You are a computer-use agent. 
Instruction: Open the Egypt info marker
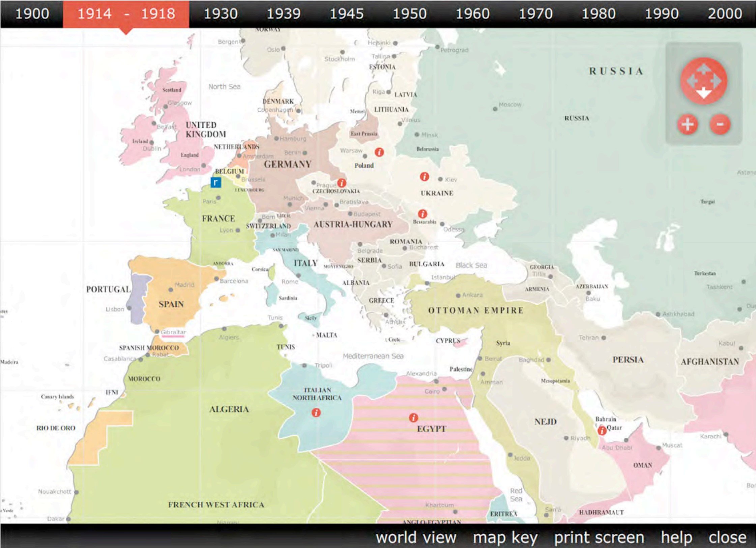tap(413, 418)
